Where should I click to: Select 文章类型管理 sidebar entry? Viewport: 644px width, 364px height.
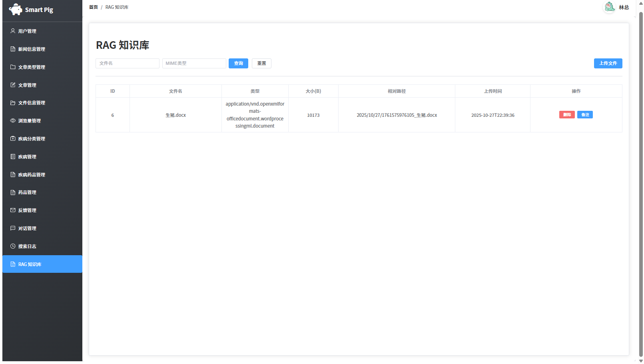(42, 67)
